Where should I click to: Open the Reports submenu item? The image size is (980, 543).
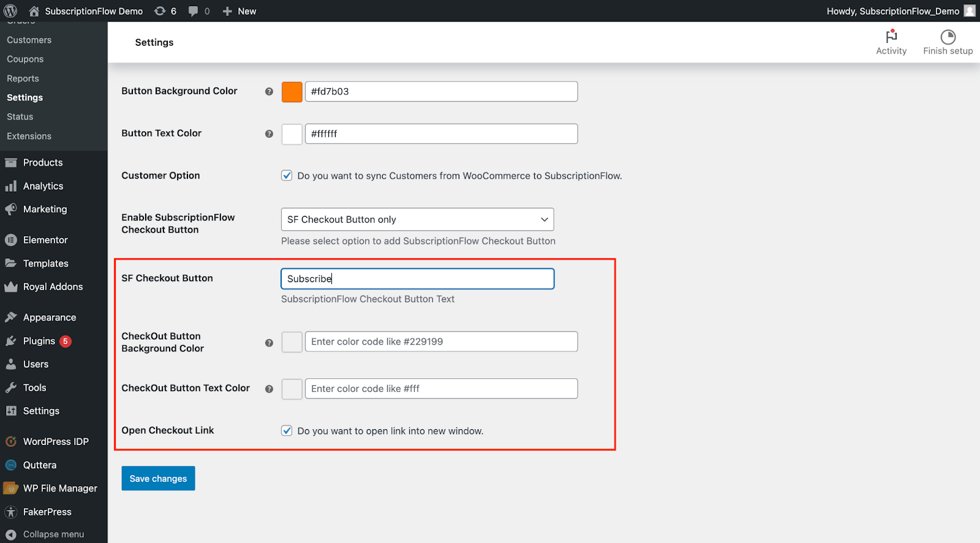tap(23, 78)
